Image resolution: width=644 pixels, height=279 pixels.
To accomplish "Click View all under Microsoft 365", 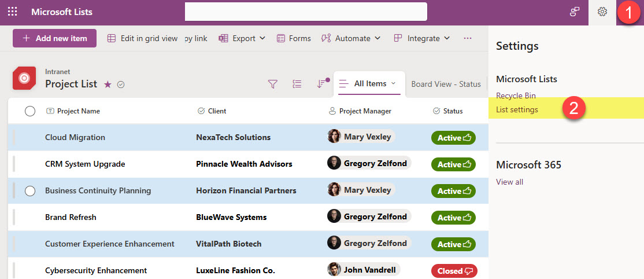I will pos(510,182).
